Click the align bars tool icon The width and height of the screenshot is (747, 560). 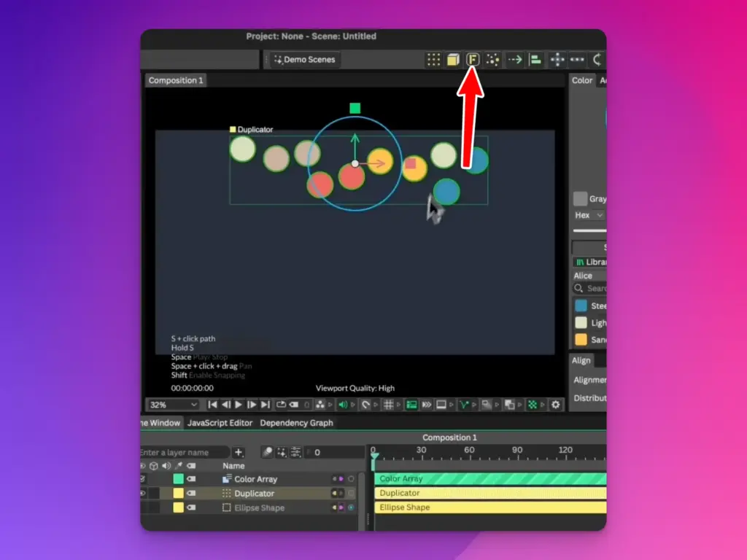click(x=535, y=60)
